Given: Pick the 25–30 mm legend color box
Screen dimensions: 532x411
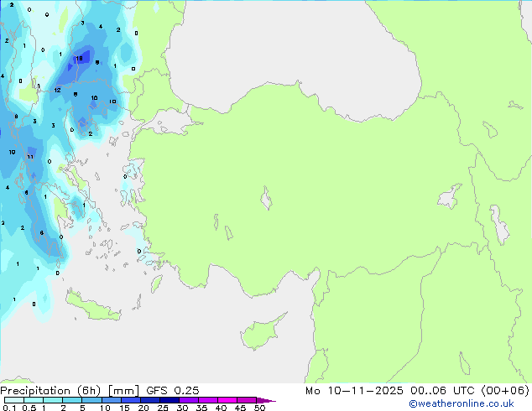Looking at the screenshot, I should pyautogui.click(x=169, y=400).
